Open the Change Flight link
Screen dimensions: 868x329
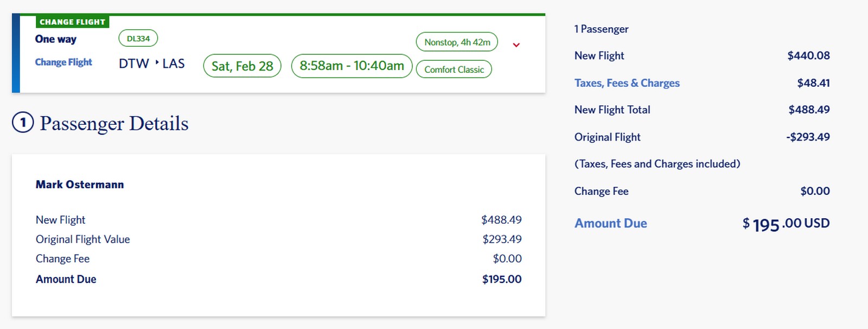click(63, 62)
